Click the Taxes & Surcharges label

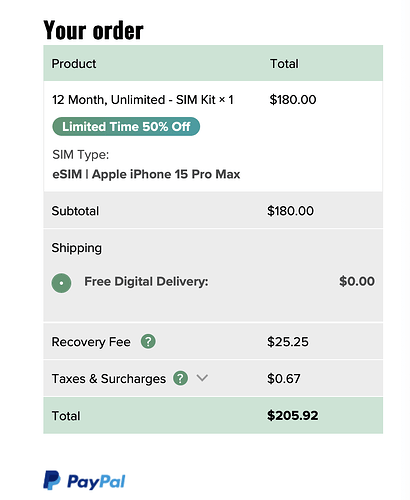click(109, 379)
